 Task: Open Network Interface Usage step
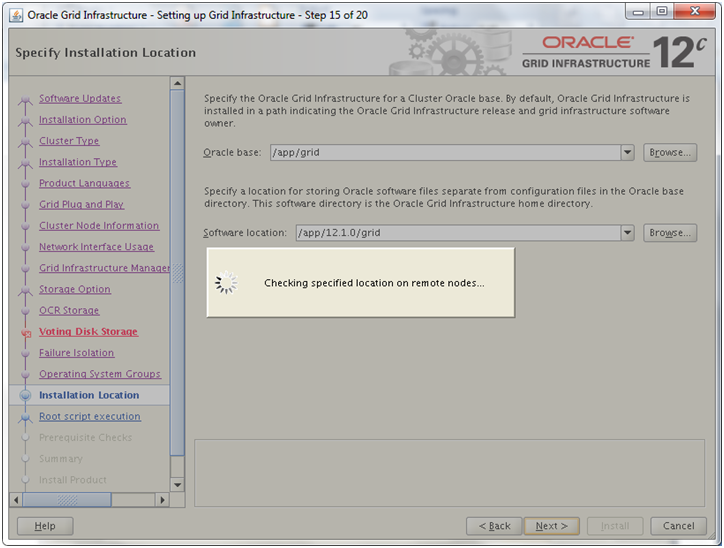click(96, 247)
